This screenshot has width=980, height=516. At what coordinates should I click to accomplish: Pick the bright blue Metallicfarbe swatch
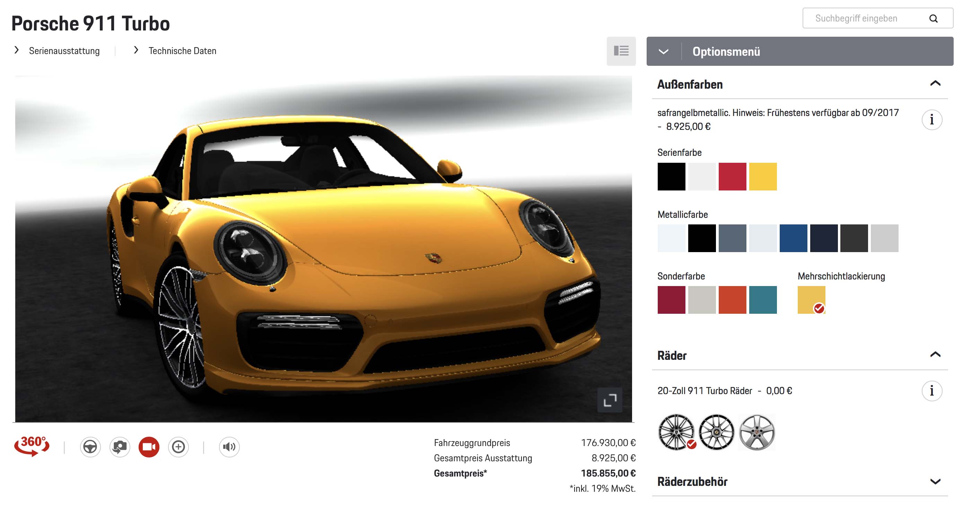click(793, 238)
